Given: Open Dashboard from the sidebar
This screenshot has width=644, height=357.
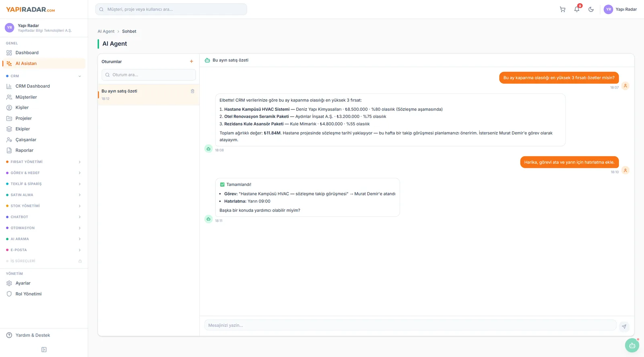Looking at the screenshot, I should click(x=44, y=53).
